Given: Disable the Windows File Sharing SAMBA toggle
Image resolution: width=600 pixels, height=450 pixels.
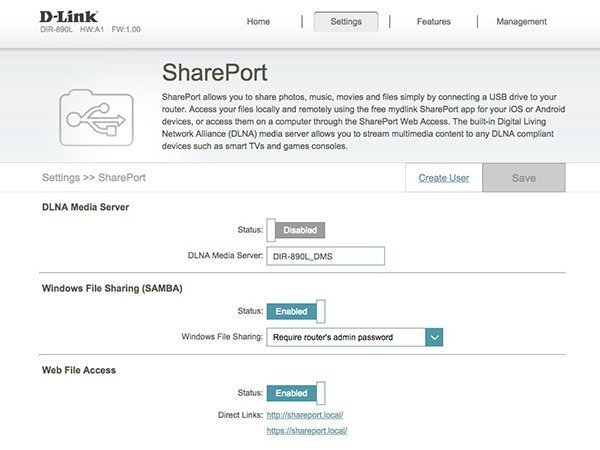Looking at the screenshot, I should click(296, 311).
